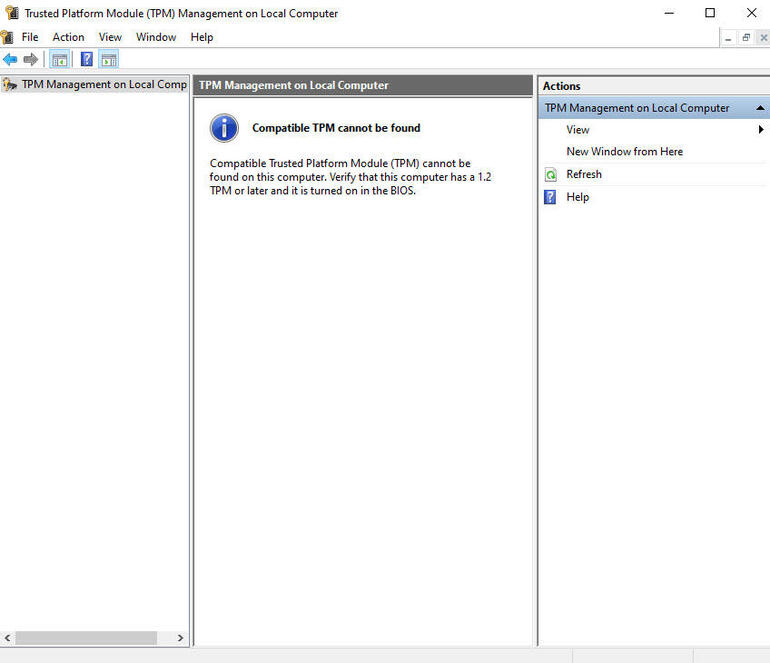Close the inner MDI child window
770x663 pixels.
[x=763, y=37]
